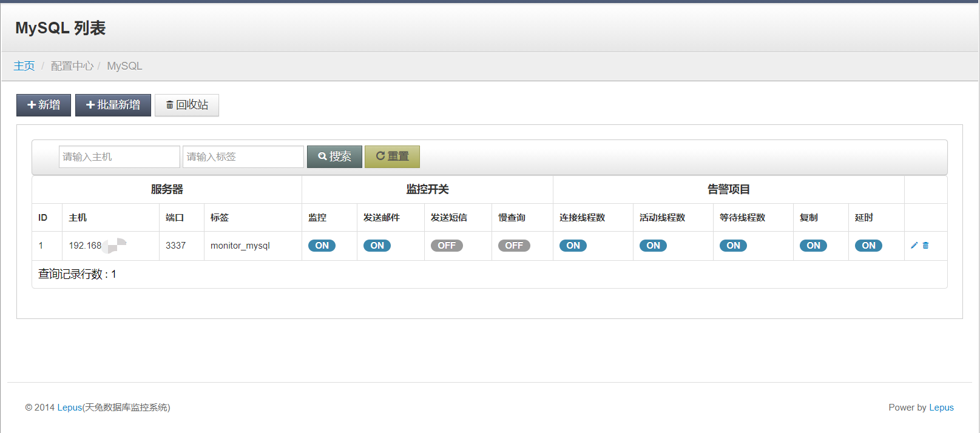Click the 监控开关 group header

coord(427,189)
